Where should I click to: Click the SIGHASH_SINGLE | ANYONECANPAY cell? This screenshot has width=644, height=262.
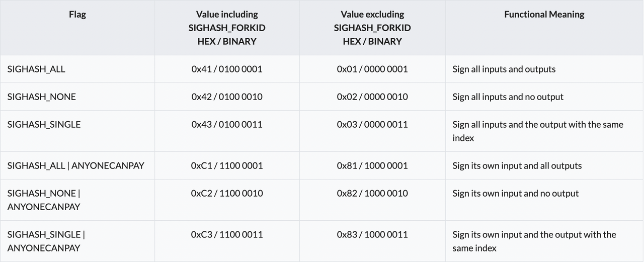[x=46, y=241]
